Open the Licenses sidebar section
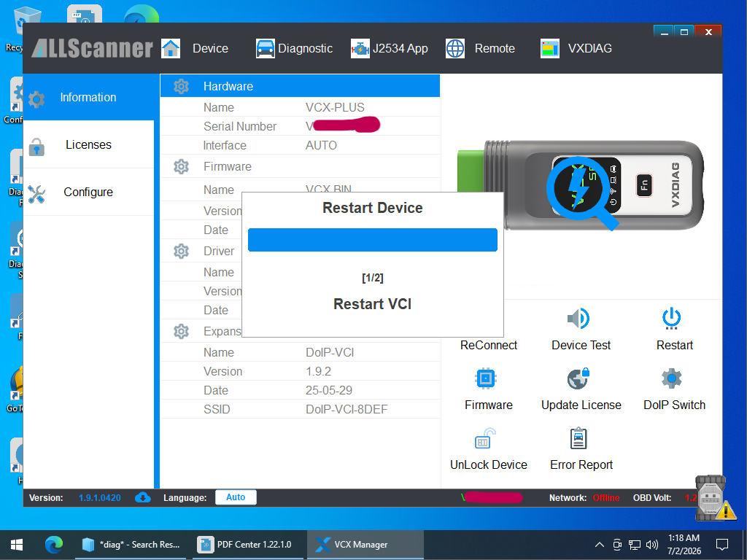The width and height of the screenshot is (747, 560). point(88,145)
